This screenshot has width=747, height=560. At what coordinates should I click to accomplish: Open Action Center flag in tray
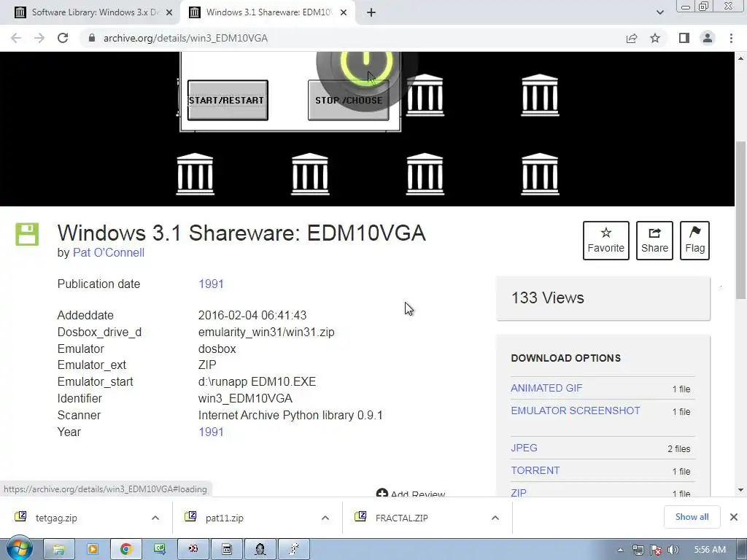click(x=656, y=550)
